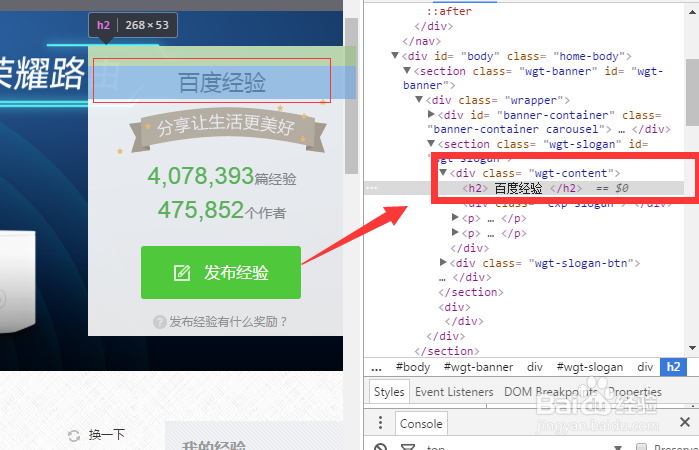Click the highlighted h2 breadcrumb item

pos(673,367)
